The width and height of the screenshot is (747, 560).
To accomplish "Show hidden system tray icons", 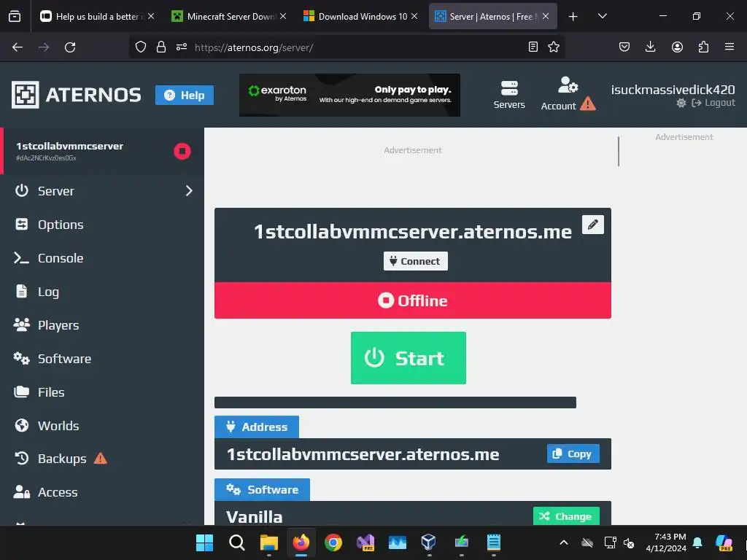I will [564, 542].
